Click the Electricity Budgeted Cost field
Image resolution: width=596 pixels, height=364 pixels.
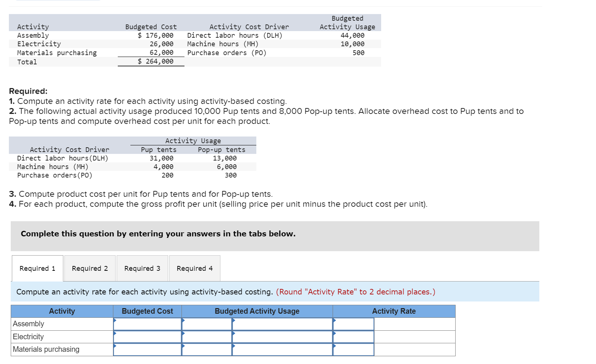(147, 337)
